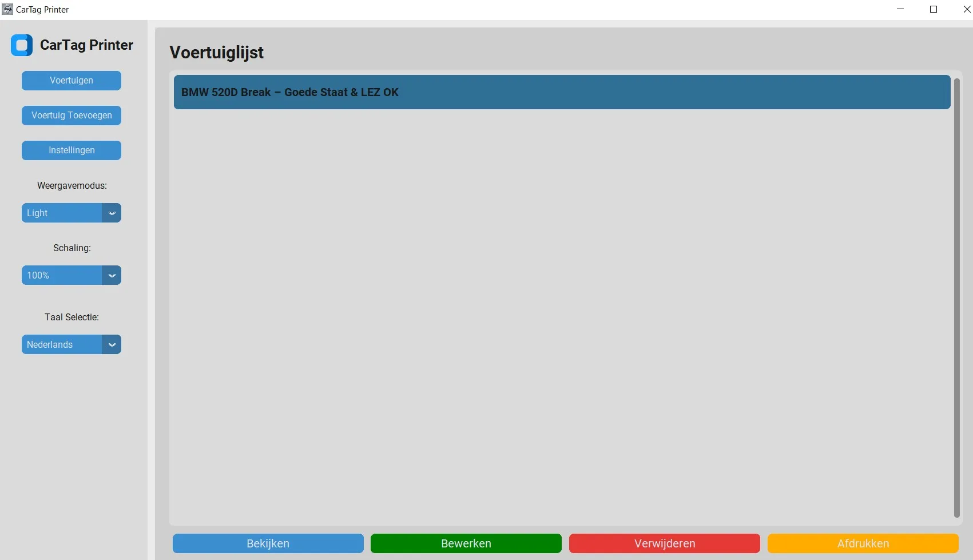Open Instellingen from the sidebar
The image size is (973, 560).
point(72,150)
